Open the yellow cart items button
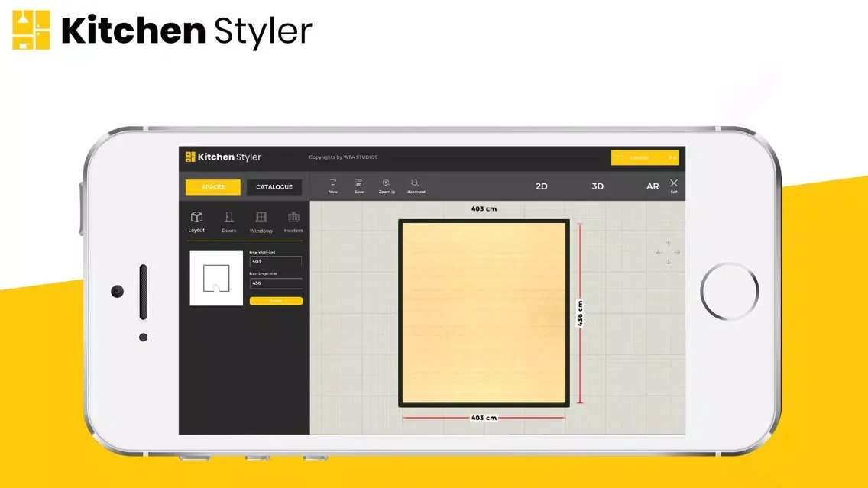The image size is (868, 488). click(645, 157)
